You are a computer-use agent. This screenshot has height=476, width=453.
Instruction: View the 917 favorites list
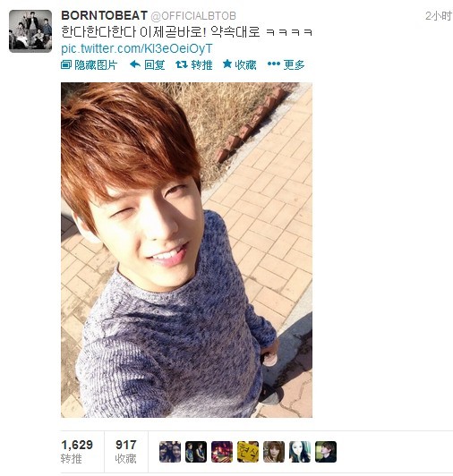125,452
